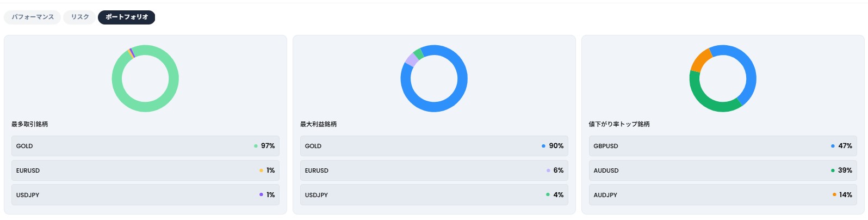
Task: Select the USDJPY 1% row
Action: click(x=145, y=195)
